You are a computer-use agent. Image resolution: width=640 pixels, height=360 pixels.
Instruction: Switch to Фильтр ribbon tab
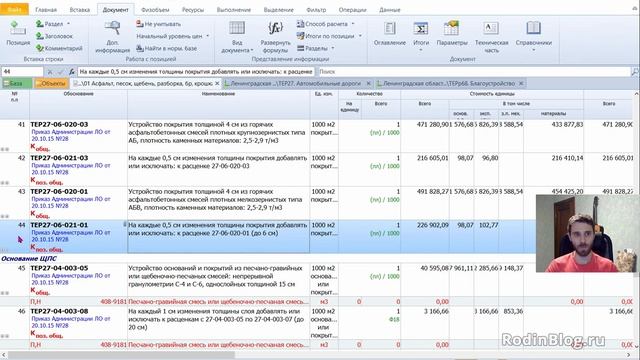coord(316,9)
